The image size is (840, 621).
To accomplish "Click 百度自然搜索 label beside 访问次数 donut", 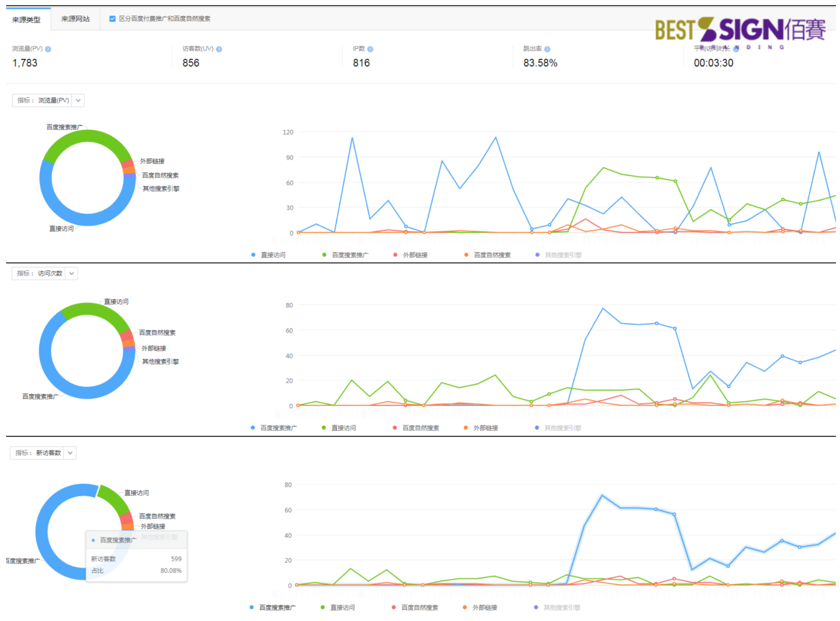I will [158, 333].
